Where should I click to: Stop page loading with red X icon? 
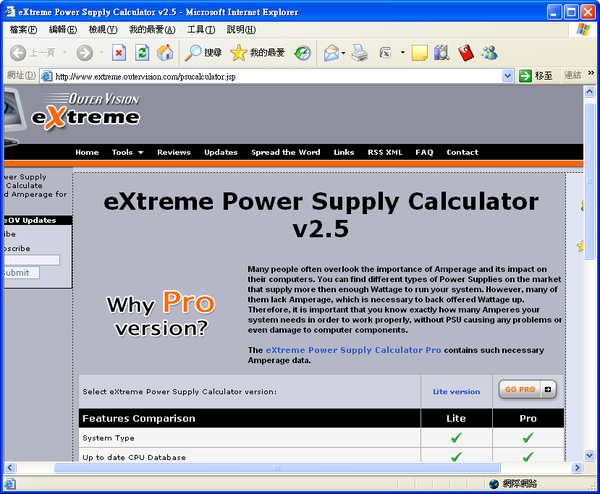pos(119,52)
